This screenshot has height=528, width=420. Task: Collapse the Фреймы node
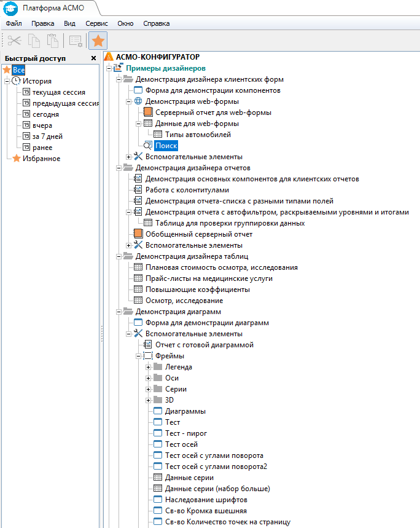tap(138, 357)
